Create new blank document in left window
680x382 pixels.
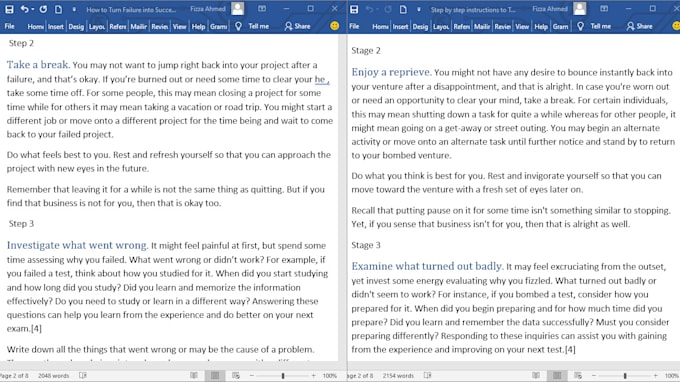coord(58,9)
